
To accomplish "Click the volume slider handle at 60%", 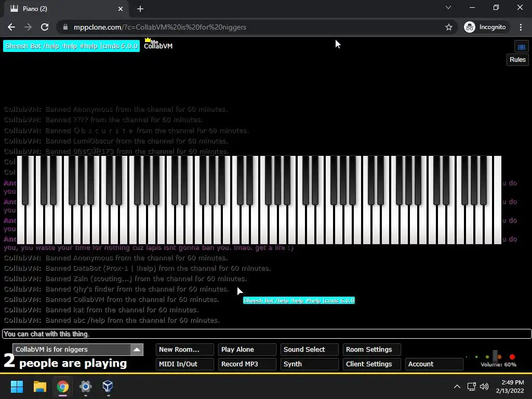I will click(495, 356).
